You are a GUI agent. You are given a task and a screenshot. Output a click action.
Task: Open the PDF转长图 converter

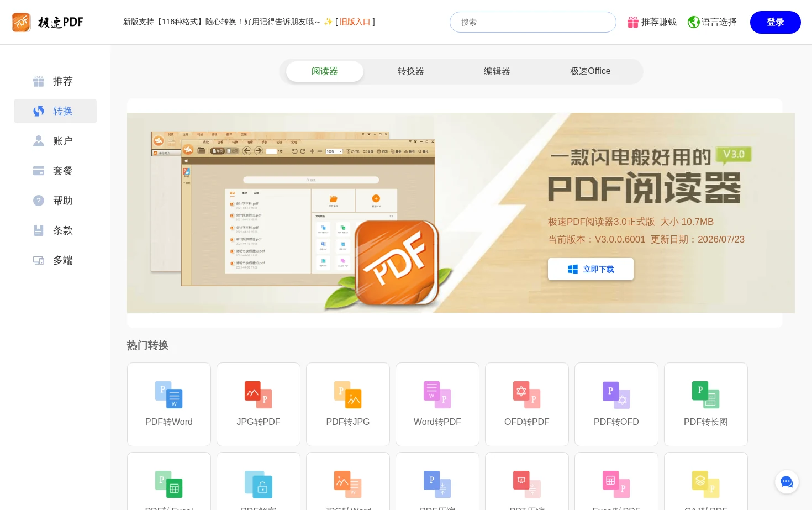click(x=706, y=404)
